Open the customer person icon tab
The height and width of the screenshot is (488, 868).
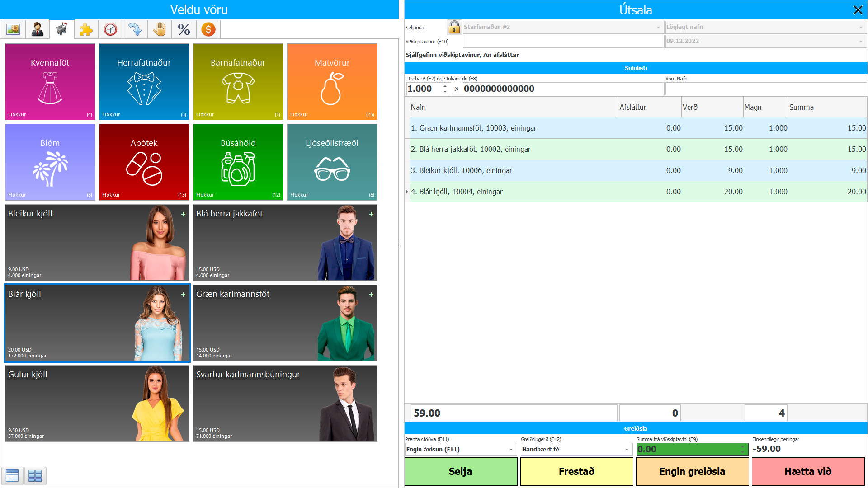click(38, 30)
